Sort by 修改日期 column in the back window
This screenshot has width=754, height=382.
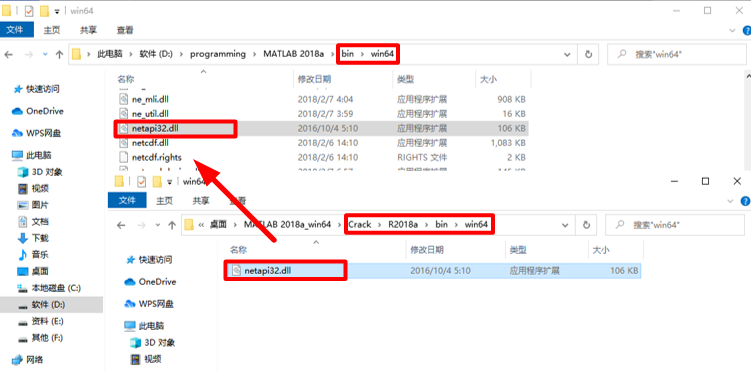pos(314,79)
